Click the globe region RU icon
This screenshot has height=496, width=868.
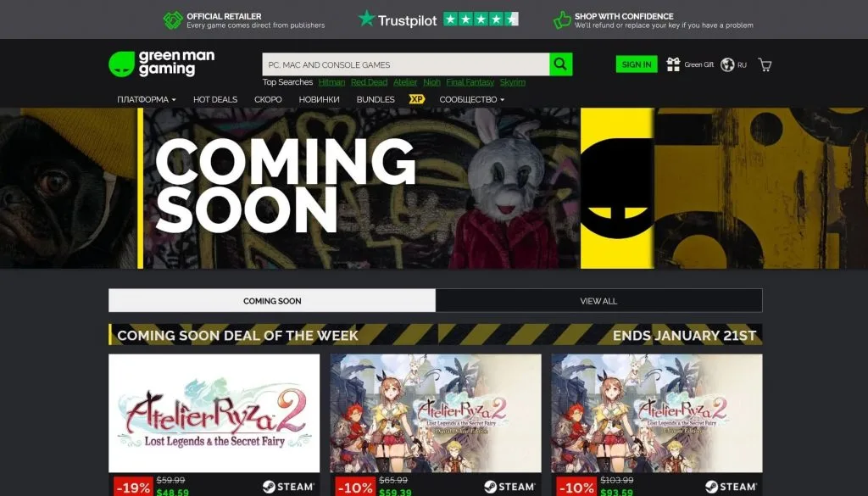727,64
